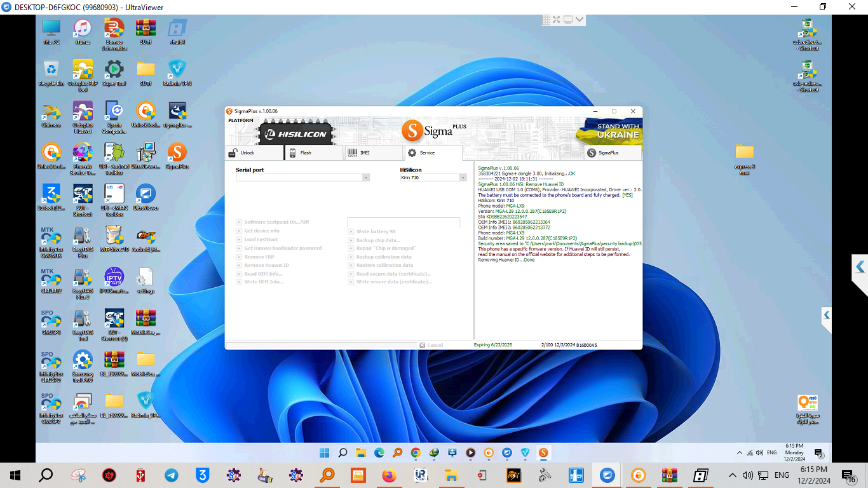
Task: Open the Recycle Bin icon
Action: [51, 73]
